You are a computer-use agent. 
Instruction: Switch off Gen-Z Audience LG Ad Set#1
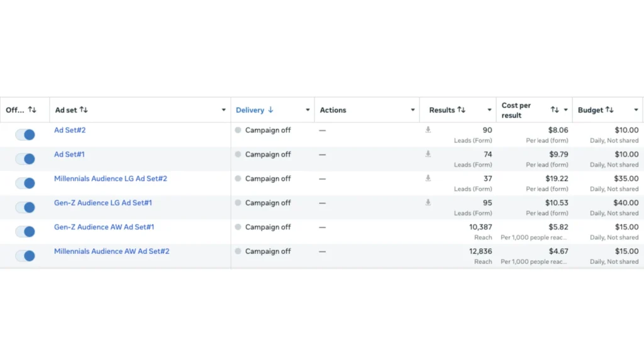click(x=25, y=207)
